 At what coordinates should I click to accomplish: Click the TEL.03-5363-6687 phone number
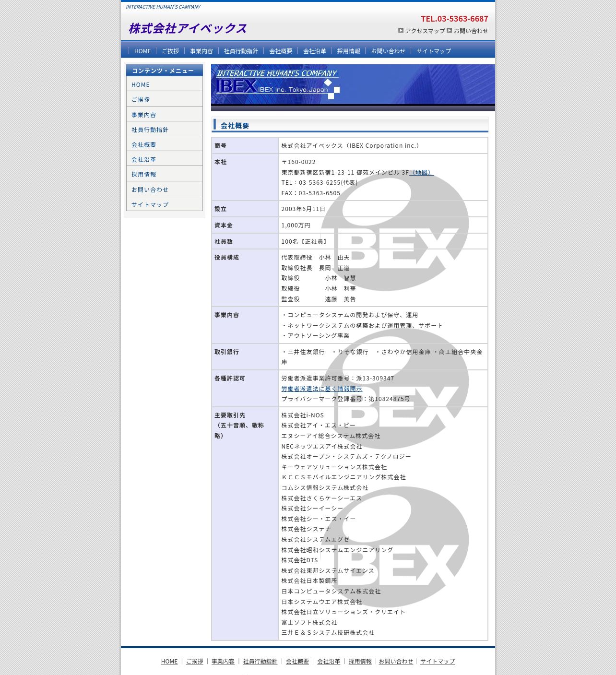(454, 19)
